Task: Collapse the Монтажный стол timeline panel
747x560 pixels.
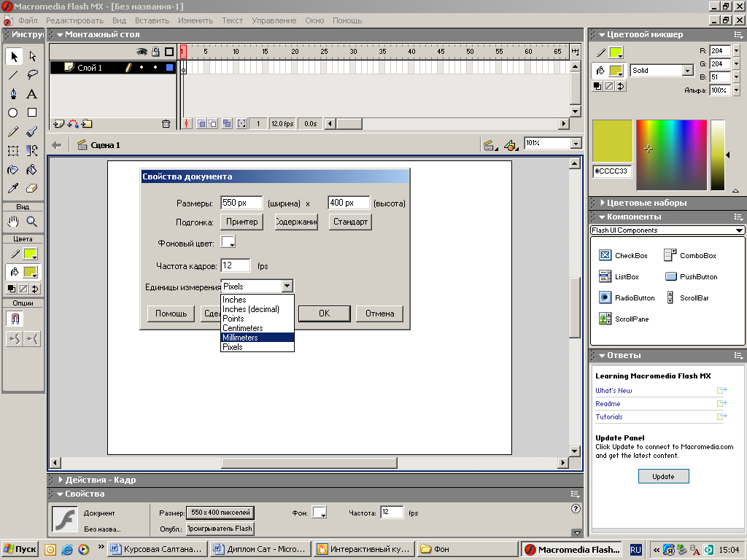Action: 60,35
